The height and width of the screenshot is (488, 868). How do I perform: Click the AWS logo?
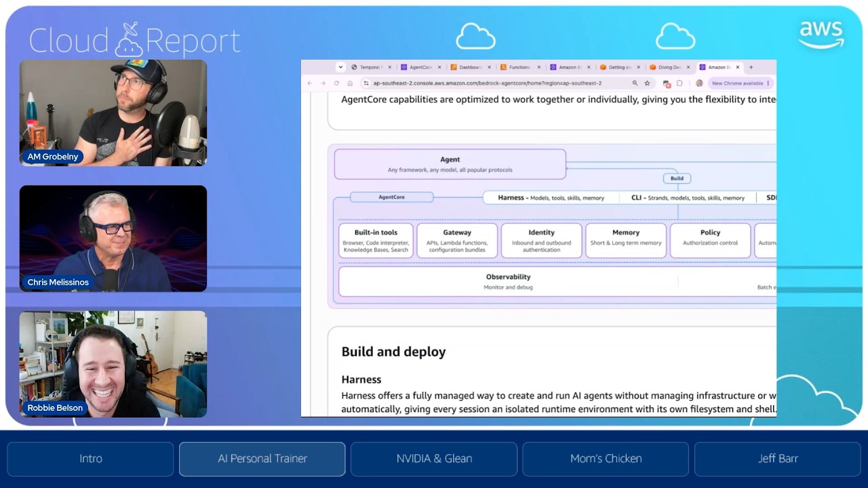821,35
